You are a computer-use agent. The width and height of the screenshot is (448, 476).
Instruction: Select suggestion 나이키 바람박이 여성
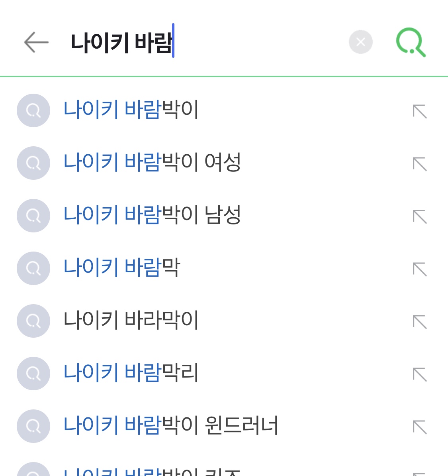tap(152, 162)
